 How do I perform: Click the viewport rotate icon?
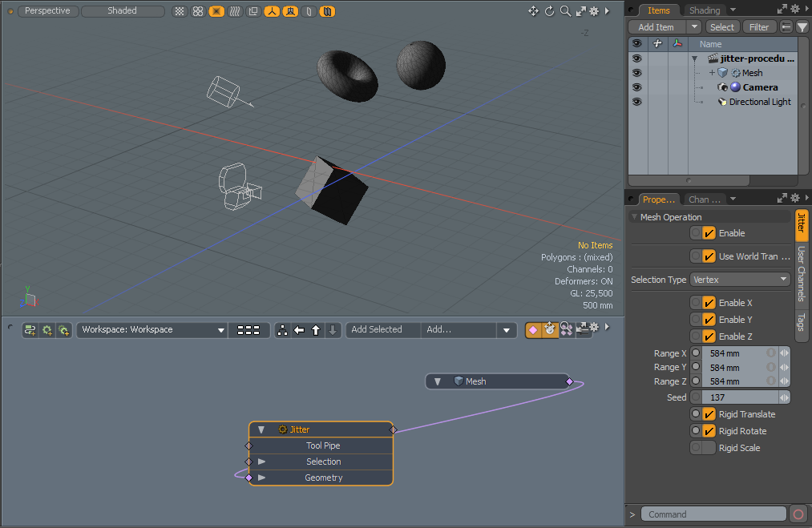tap(549, 11)
